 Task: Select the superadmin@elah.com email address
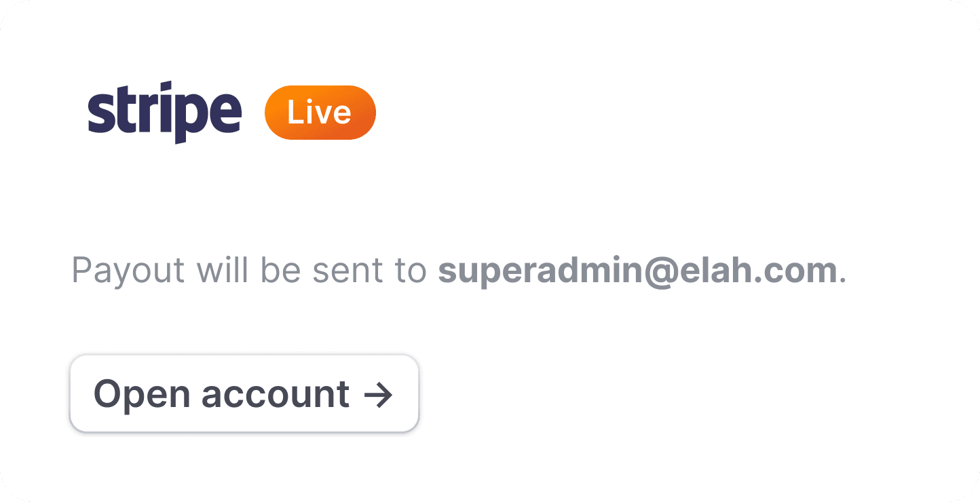[639, 271]
